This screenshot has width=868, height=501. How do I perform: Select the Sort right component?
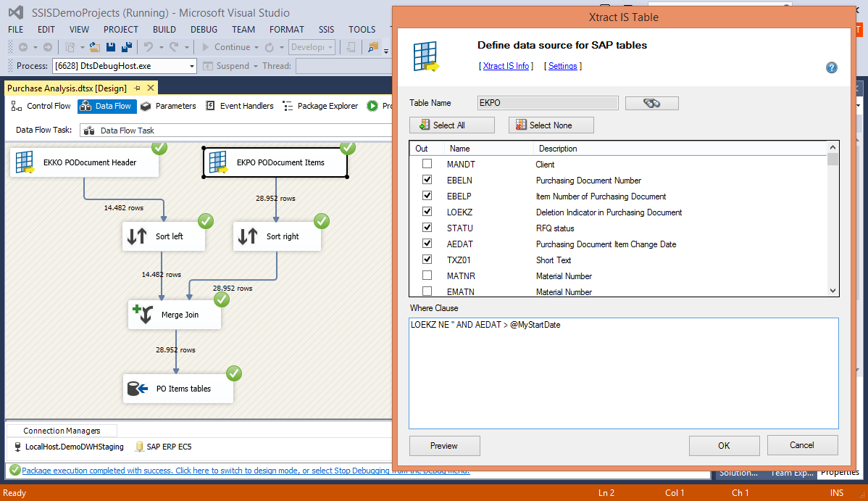(x=277, y=236)
